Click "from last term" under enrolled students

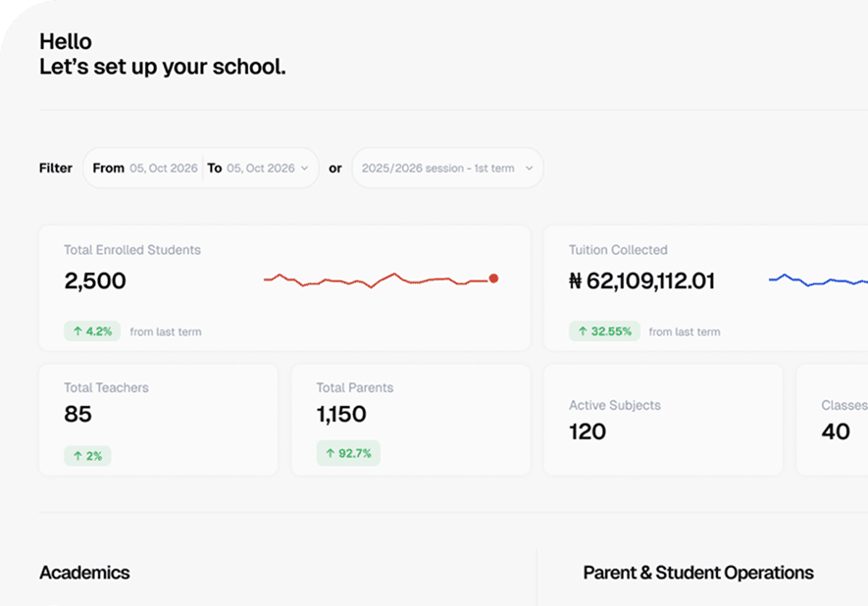click(x=166, y=332)
